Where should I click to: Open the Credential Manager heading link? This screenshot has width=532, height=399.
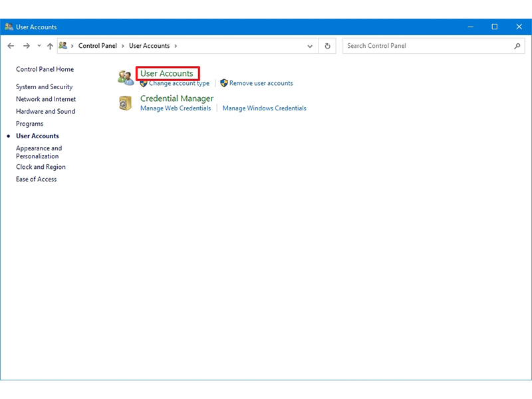point(177,98)
